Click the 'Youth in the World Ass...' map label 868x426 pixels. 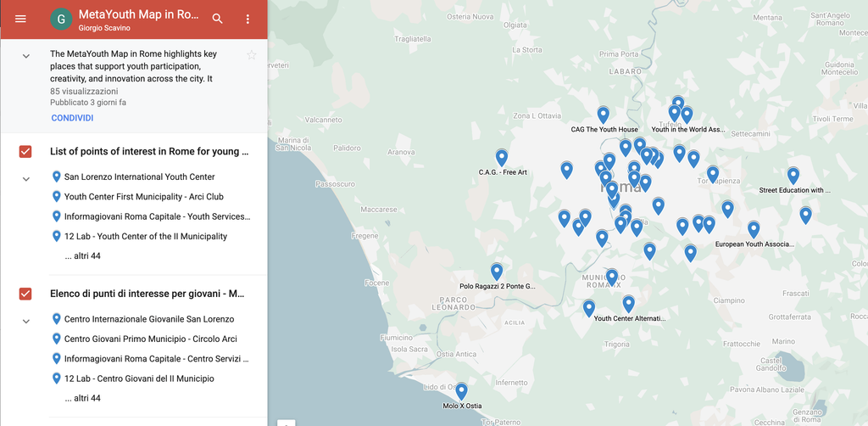688,129
